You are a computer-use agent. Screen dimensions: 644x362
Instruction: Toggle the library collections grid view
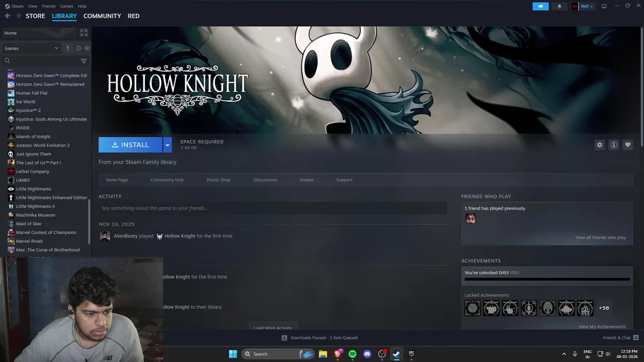[x=84, y=33]
